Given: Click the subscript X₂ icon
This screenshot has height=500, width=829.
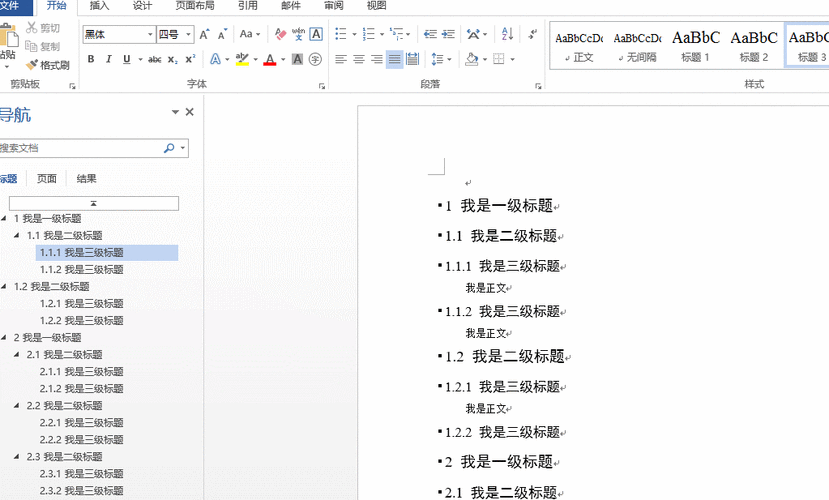Looking at the screenshot, I should tap(175, 60).
